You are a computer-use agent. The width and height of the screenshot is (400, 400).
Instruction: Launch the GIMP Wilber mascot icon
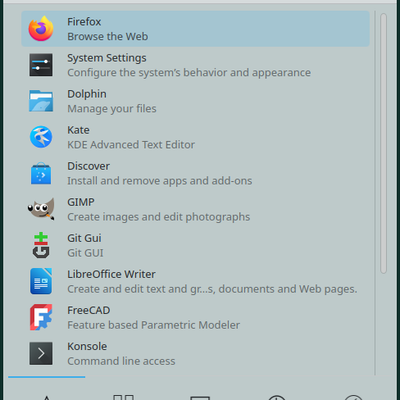(x=41, y=209)
